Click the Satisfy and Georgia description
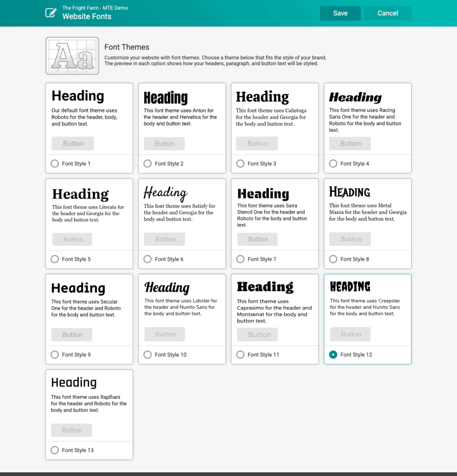The width and height of the screenshot is (457, 476). (180, 212)
